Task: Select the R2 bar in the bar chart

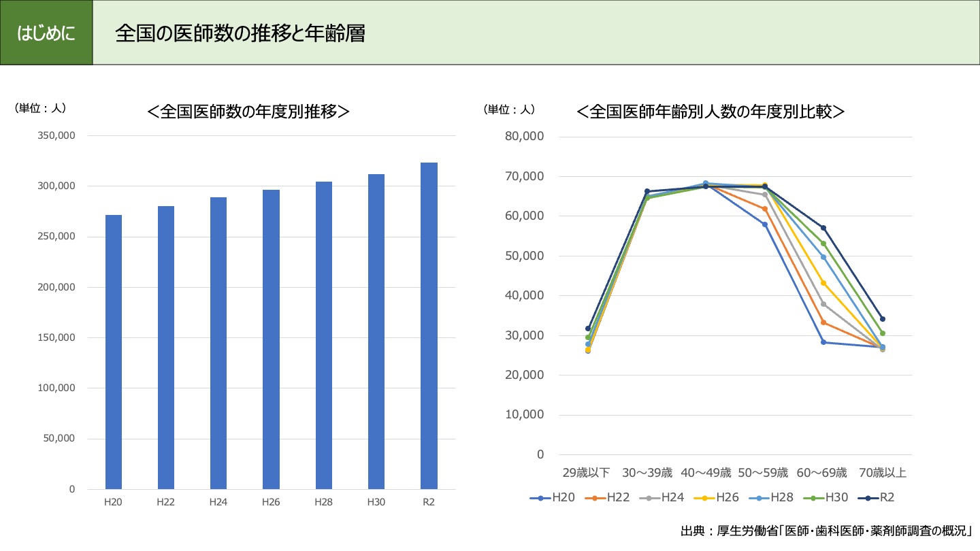Action: click(429, 326)
